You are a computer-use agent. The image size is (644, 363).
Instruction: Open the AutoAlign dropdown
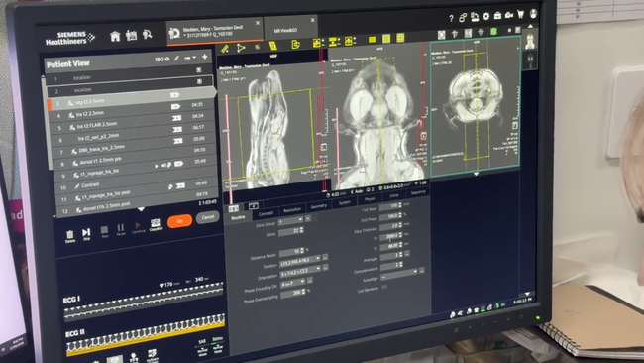(399, 275)
